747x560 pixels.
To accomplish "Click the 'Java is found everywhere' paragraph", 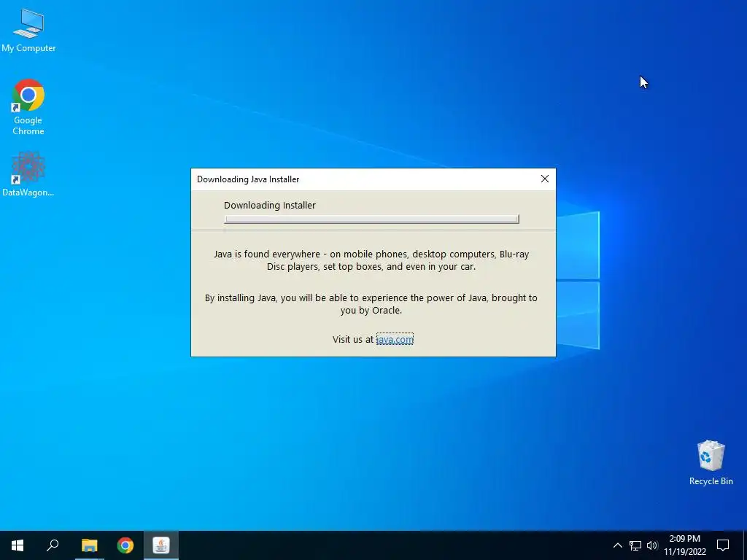I will (371, 260).
